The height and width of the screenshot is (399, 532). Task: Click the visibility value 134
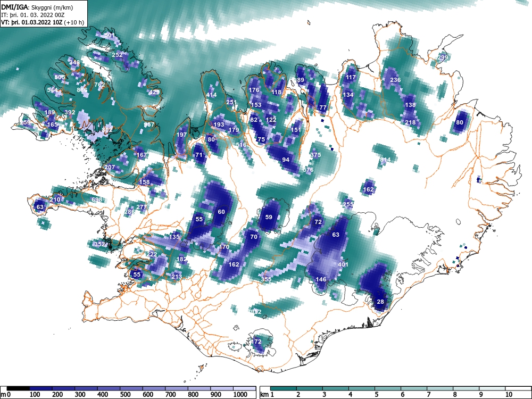pyautogui.click(x=348, y=95)
